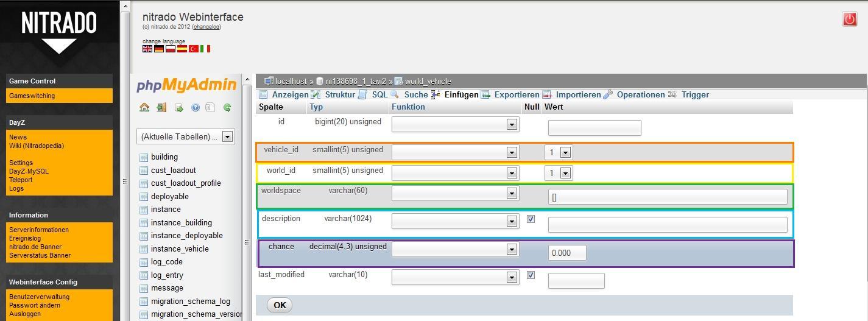This screenshot has width=868, height=321.
Task: Switch language via the Turkish flag
Action: pos(194,49)
